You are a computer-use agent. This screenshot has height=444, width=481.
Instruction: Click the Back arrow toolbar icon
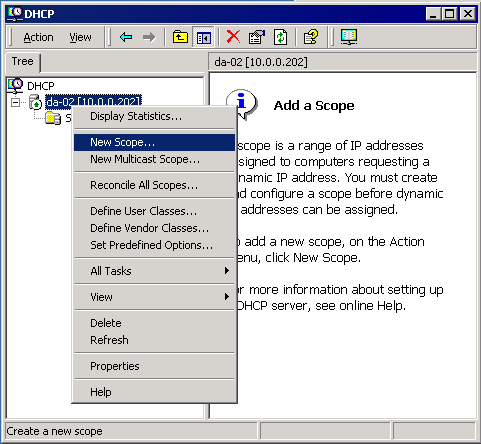[126, 37]
